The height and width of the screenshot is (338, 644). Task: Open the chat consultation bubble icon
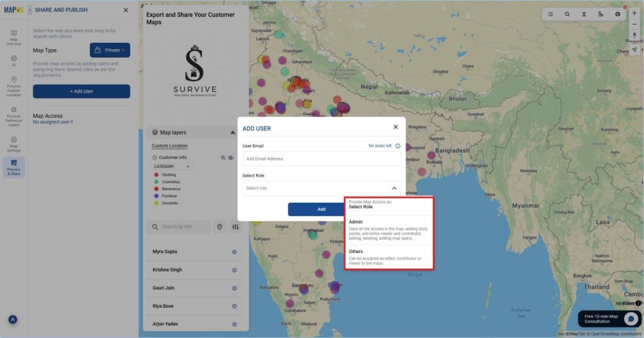click(x=630, y=318)
